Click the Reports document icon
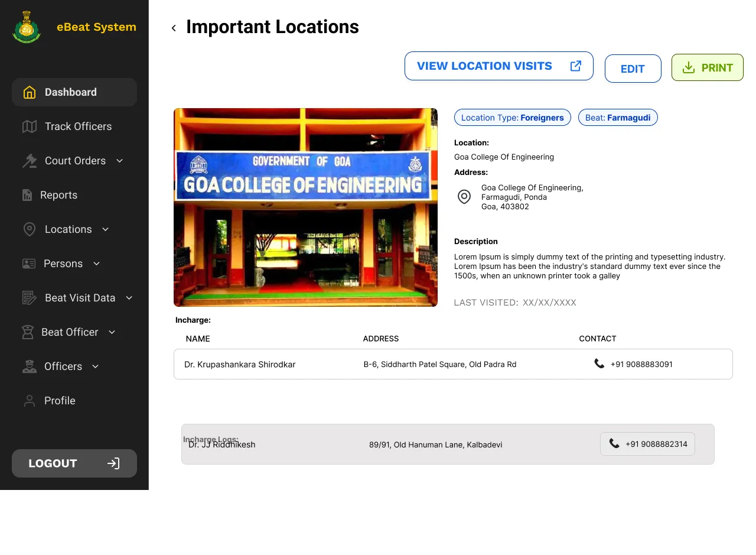This screenshot has height=555, width=756. point(27,195)
